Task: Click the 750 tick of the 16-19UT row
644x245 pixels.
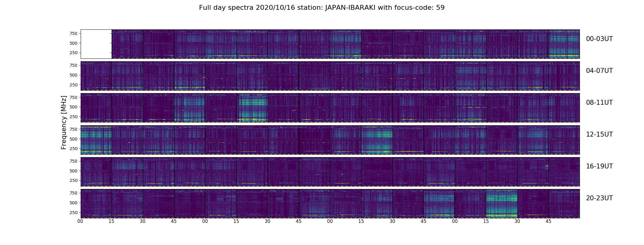Action: click(x=73, y=161)
